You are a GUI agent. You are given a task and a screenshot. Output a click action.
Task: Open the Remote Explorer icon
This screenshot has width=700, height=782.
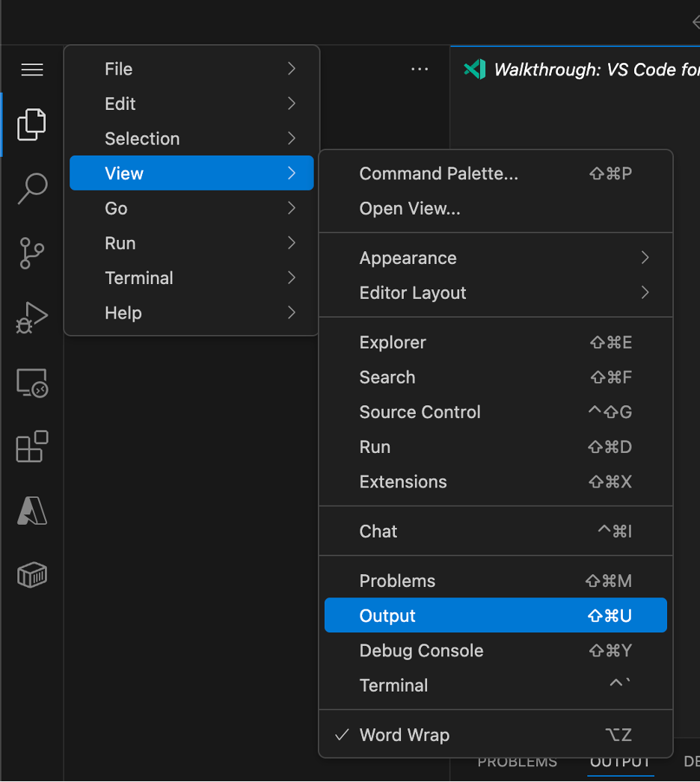point(31,382)
